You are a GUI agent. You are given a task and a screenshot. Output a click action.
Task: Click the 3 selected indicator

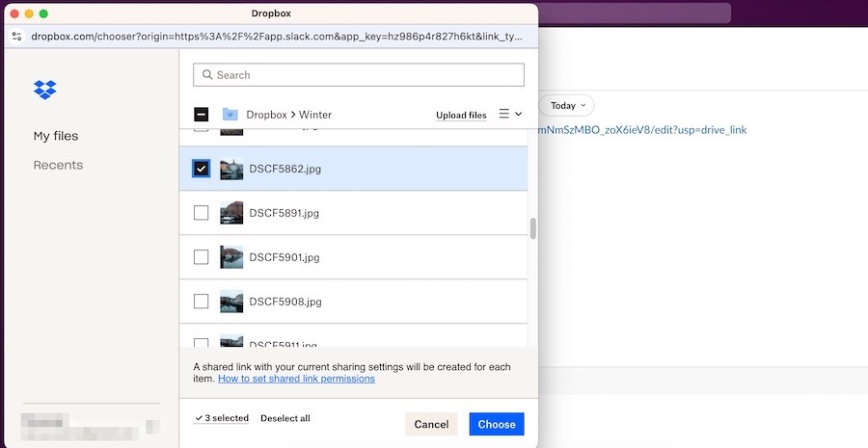[222, 418]
